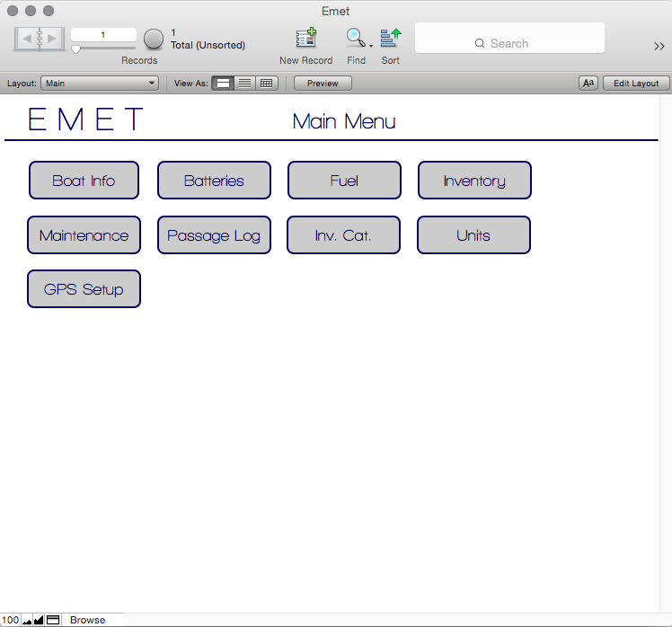
Task: Switch to Form view
Action: 223,84
